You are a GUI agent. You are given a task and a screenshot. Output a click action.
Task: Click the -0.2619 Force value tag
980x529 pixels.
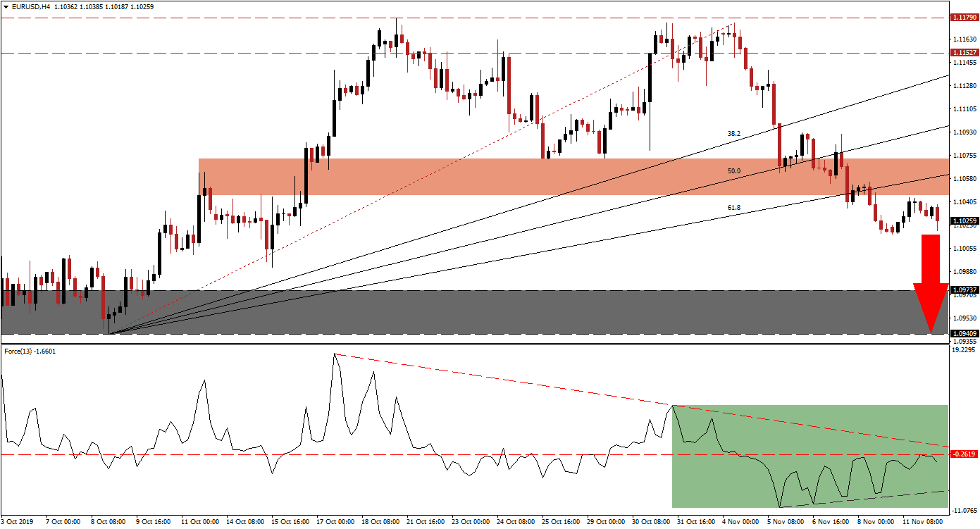tap(962, 453)
